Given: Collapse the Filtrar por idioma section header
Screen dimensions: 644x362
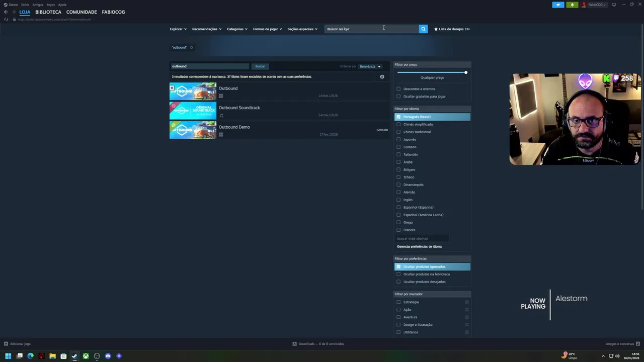Looking at the screenshot, I should (x=432, y=109).
